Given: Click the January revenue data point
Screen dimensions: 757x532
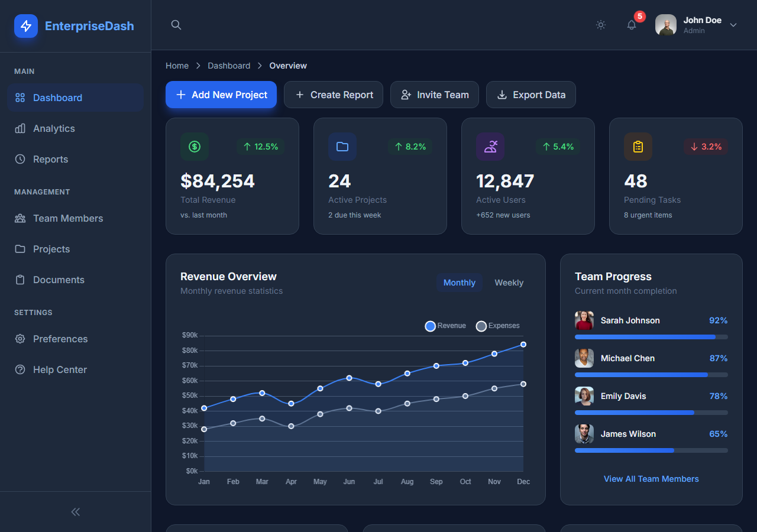Looking at the screenshot, I should [x=204, y=408].
